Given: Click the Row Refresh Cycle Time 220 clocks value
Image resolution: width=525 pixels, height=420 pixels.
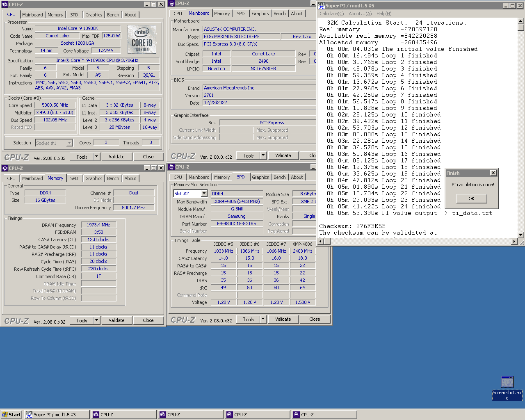Looking at the screenshot, I should pos(98,269).
